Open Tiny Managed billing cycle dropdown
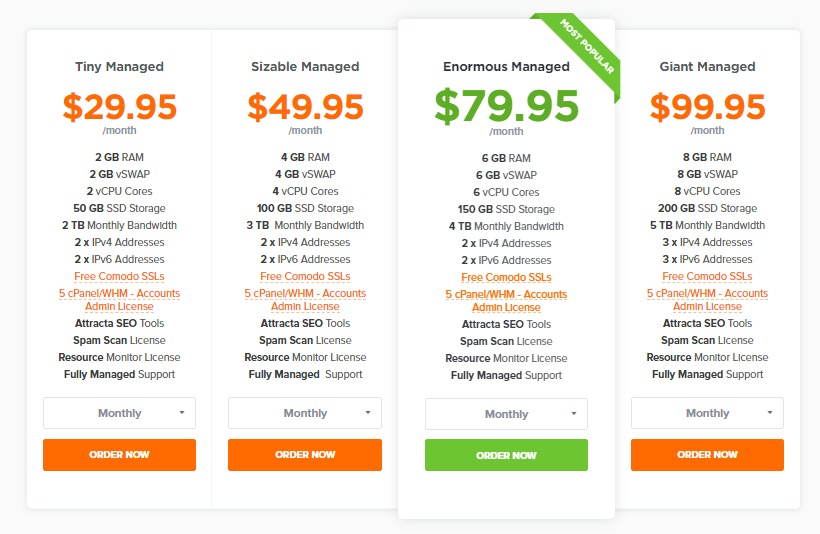The image size is (820, 534). click(x=119, y=413)
